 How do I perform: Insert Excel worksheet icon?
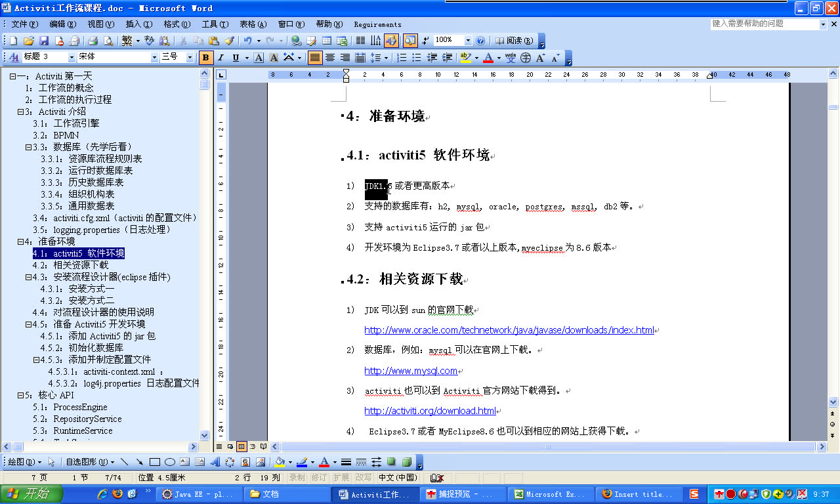[342, 41]
